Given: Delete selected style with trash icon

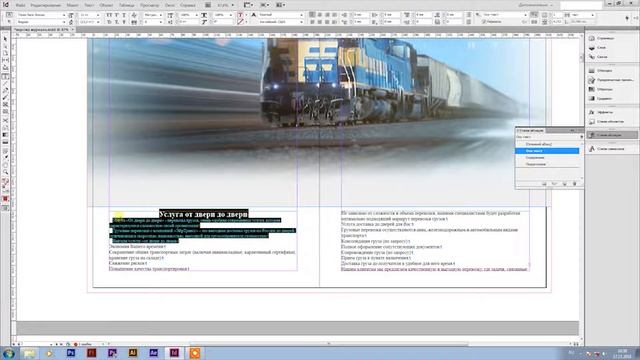Looking at the screenshot, I should click(574, 184).
